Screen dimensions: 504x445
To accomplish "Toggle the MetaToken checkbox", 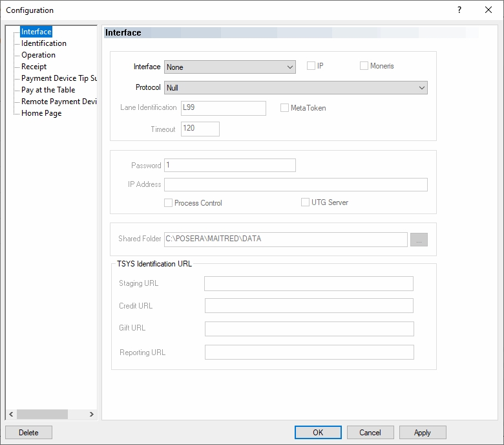I will tap(284, 108).
